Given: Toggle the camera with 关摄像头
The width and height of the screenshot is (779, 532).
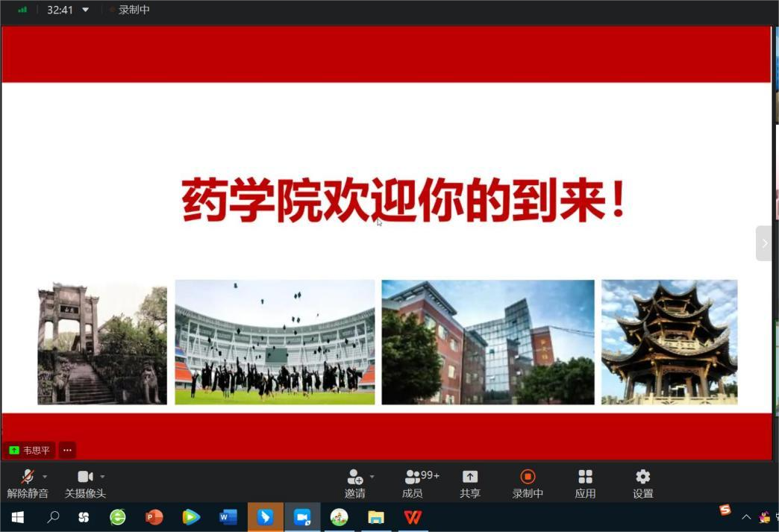Looking at the screenshot, I should click(85, 484).
